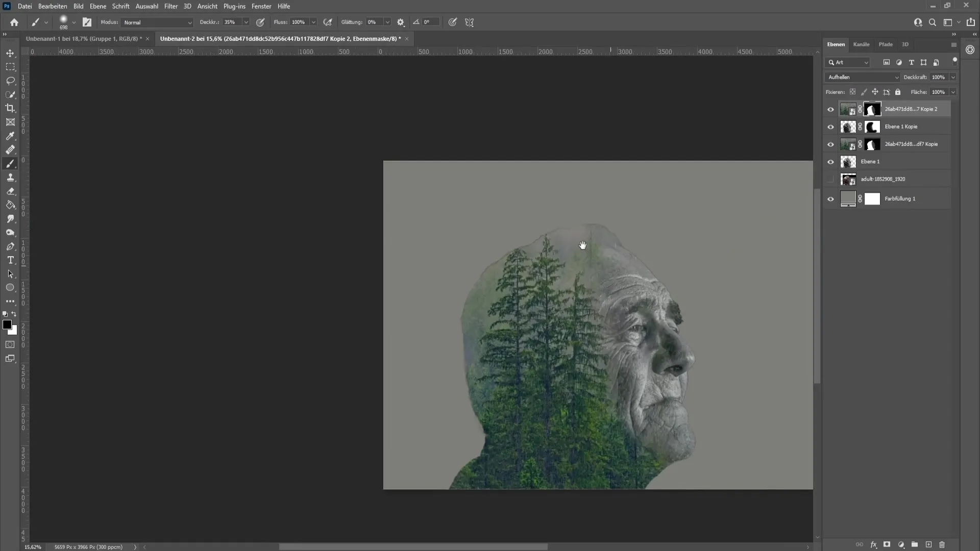This screenshot has width=980, height=551.
Task: Toggle visibility of 26ab471dd8...7 Kopie layer
Action: coord(830,144)
